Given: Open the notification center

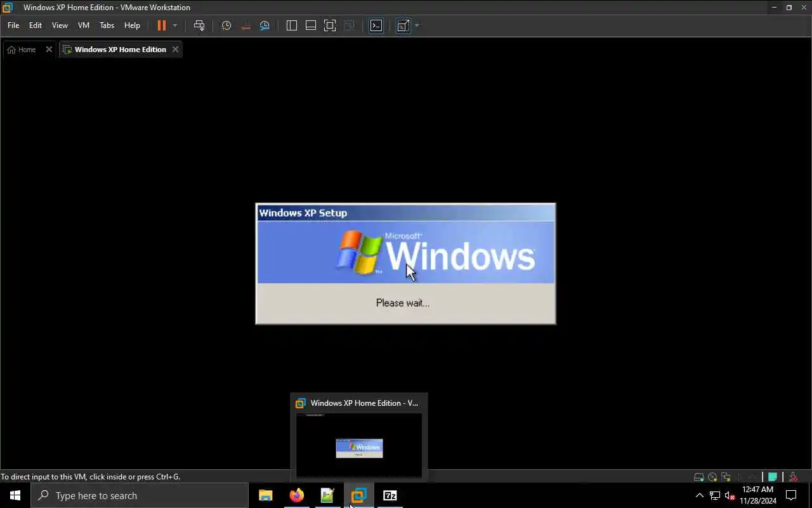Looking at the screenshot, I should click(792, 495).
